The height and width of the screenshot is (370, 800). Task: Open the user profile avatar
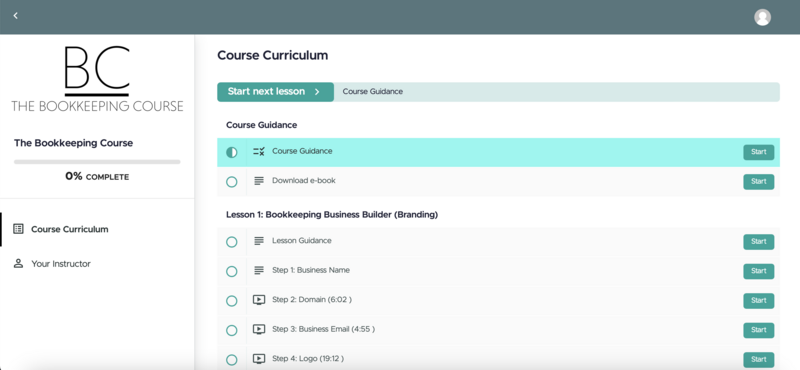[762, 17]
